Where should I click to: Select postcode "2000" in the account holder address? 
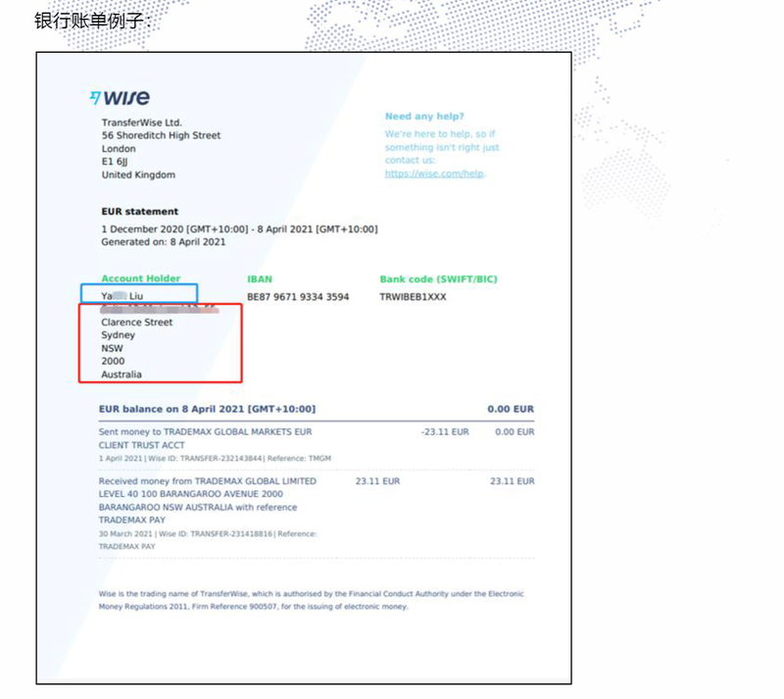click(113, 361)
